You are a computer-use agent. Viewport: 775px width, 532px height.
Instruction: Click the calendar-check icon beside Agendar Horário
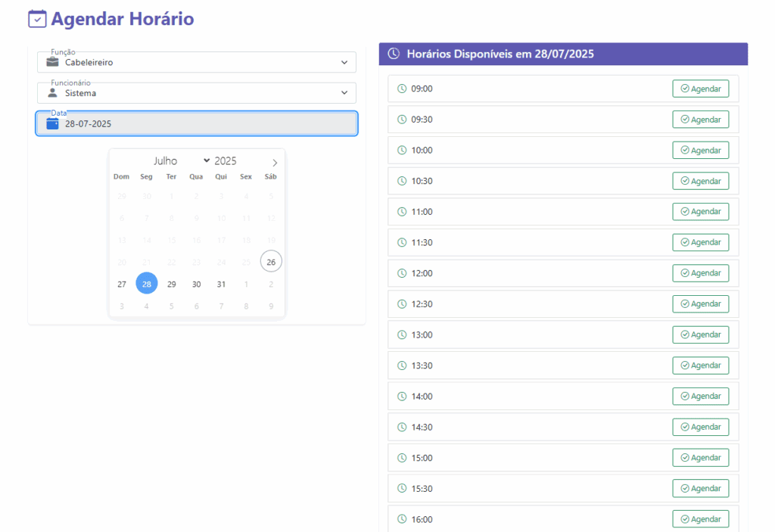point(37,19)
